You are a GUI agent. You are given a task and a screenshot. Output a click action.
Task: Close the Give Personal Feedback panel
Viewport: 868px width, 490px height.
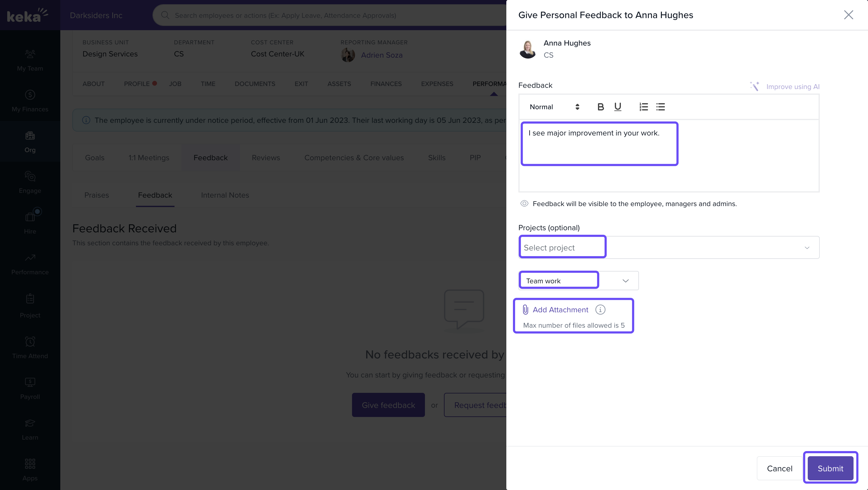(x=848, y=15)
